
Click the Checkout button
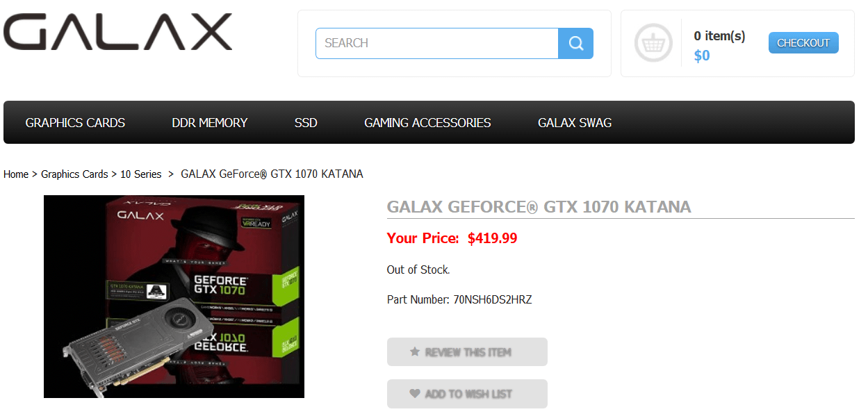(803, 43)
